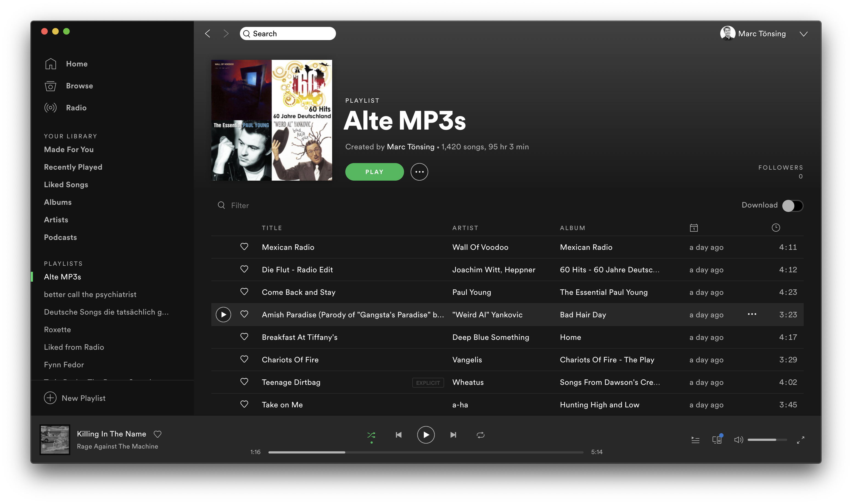The width and height of the screenshot is (852, 504).
Task: Toggle the Download switch
Action: pos(793,206)
